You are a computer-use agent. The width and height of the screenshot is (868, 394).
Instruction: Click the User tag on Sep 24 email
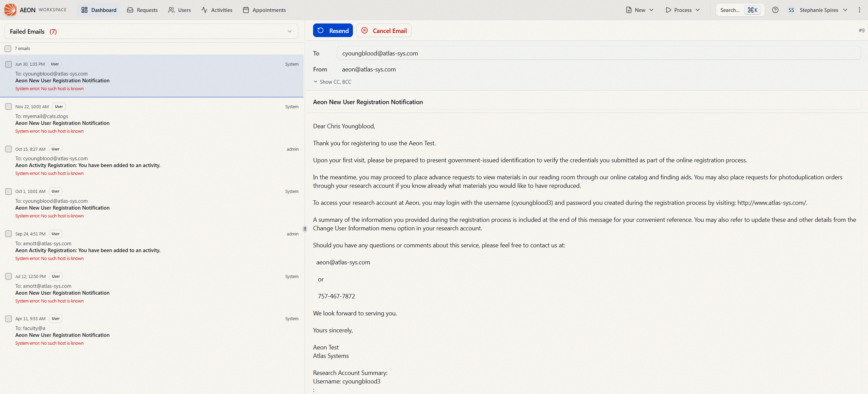tap(56, 234)
